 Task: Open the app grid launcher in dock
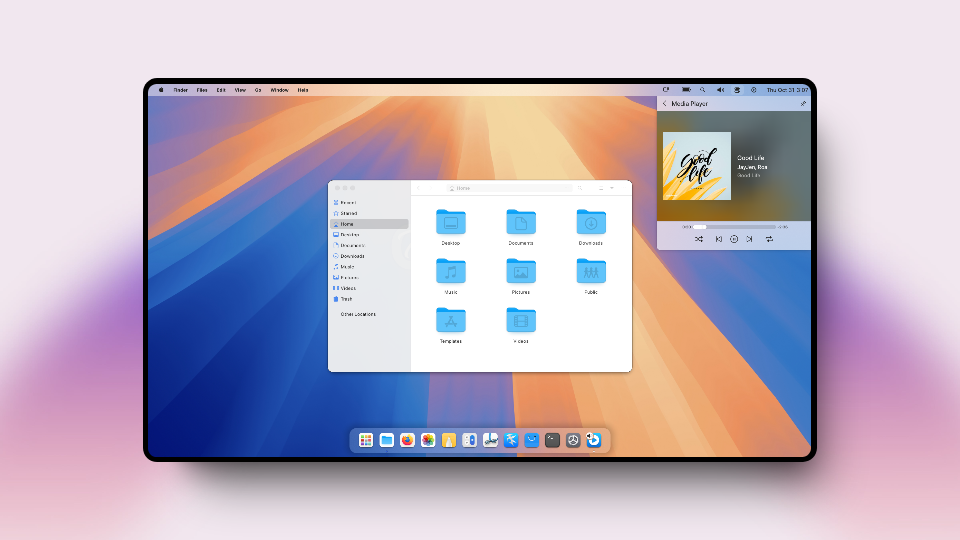click(366, 440)
